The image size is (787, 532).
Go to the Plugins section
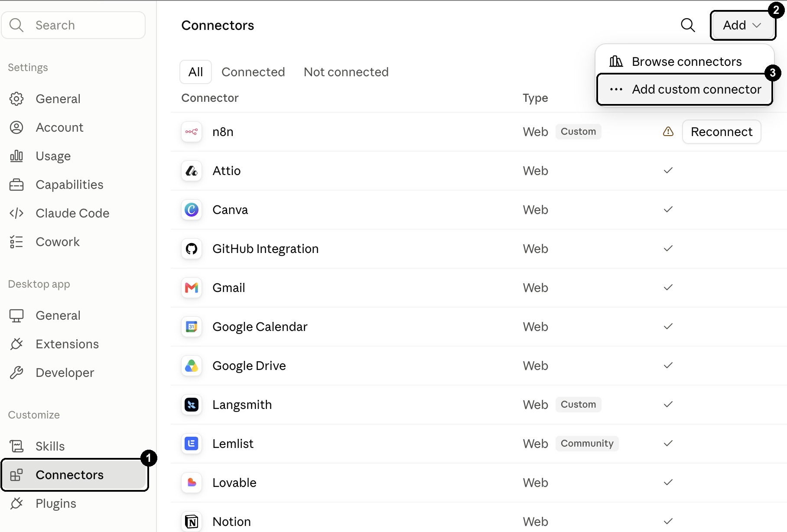[x=56, y=503]
